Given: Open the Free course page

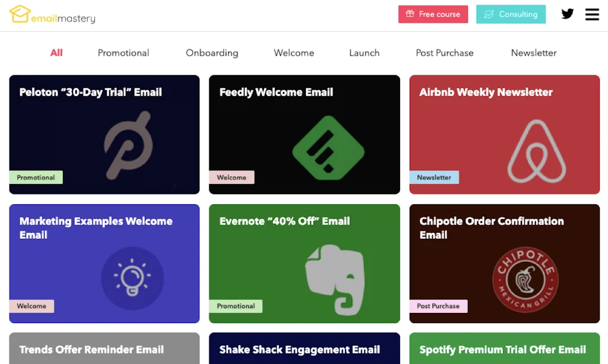Looking at the screenshot, I should pos(433,14).
